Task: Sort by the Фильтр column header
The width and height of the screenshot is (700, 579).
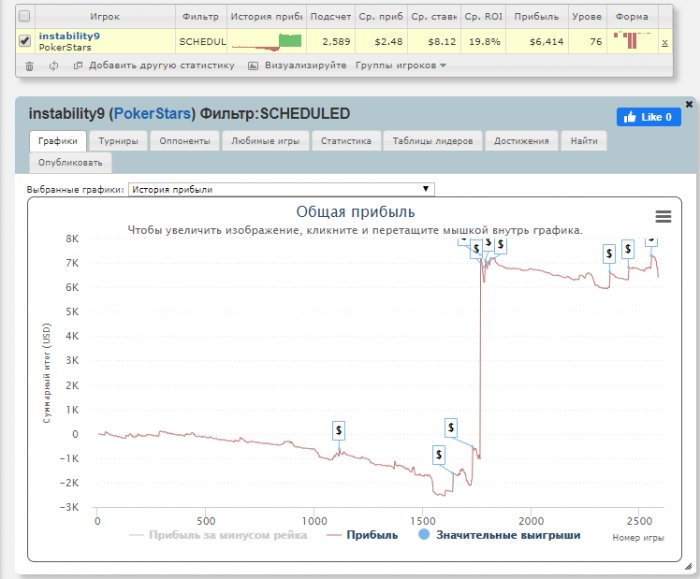Action: click(x=201, y=17)
